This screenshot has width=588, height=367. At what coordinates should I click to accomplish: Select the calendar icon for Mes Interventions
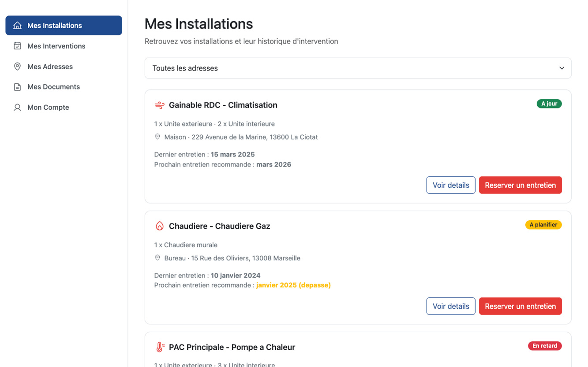(x=17, y=46)
